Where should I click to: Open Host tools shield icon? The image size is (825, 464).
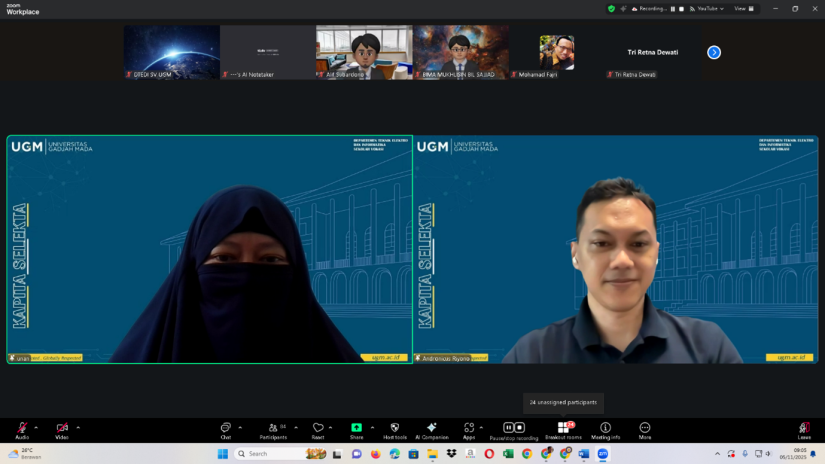click(394, 428)
